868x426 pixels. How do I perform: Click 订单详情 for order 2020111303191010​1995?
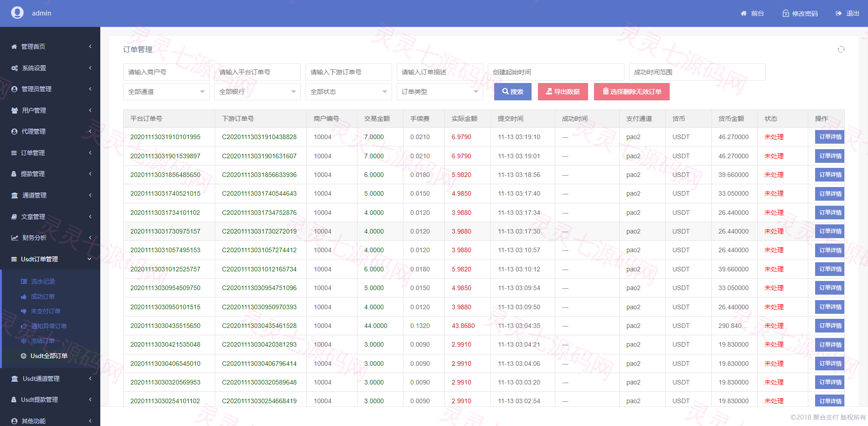click(x=830, y=137)
